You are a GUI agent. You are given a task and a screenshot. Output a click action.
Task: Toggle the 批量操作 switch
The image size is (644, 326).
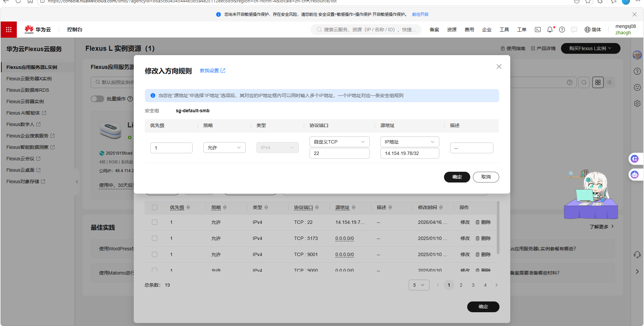click(x=97, y=99)
